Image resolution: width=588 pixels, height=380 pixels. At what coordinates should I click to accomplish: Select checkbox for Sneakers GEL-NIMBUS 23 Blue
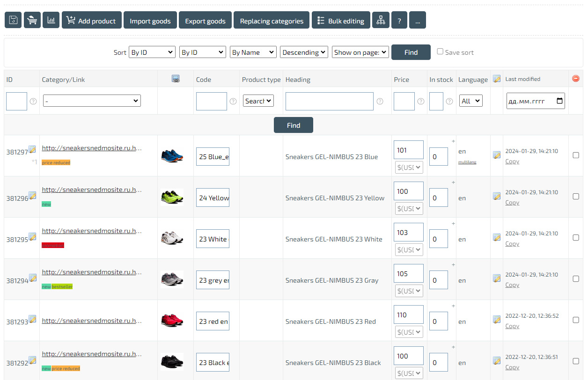point(576,155)
